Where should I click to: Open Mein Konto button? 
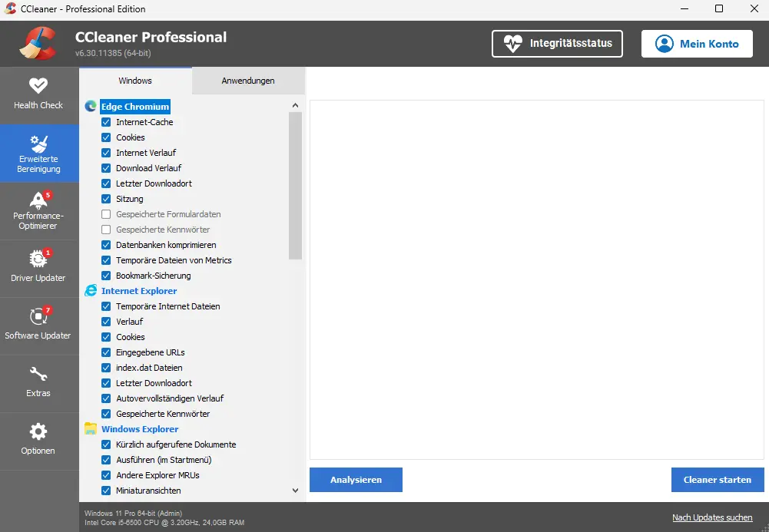(697, 44)
